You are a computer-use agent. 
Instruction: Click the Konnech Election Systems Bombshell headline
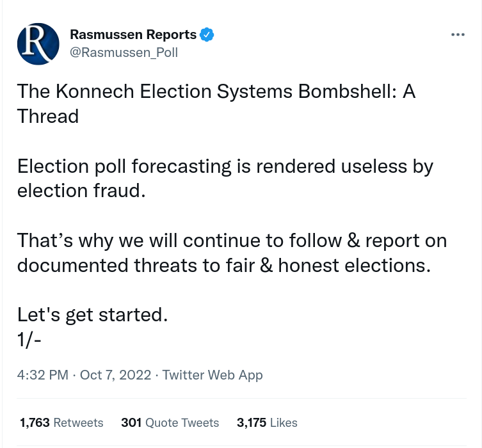click(x=216, y=92)
